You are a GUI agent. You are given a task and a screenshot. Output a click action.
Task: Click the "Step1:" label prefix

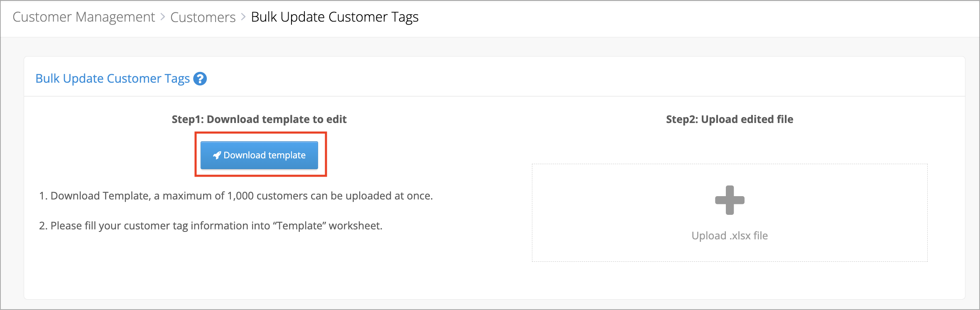pos(188,119)
